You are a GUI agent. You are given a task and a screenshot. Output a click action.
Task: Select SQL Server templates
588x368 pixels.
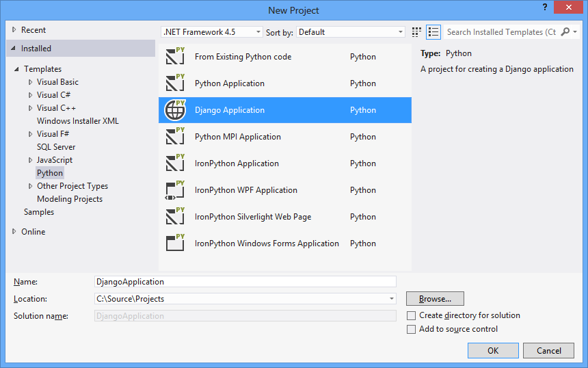(56, 147)
